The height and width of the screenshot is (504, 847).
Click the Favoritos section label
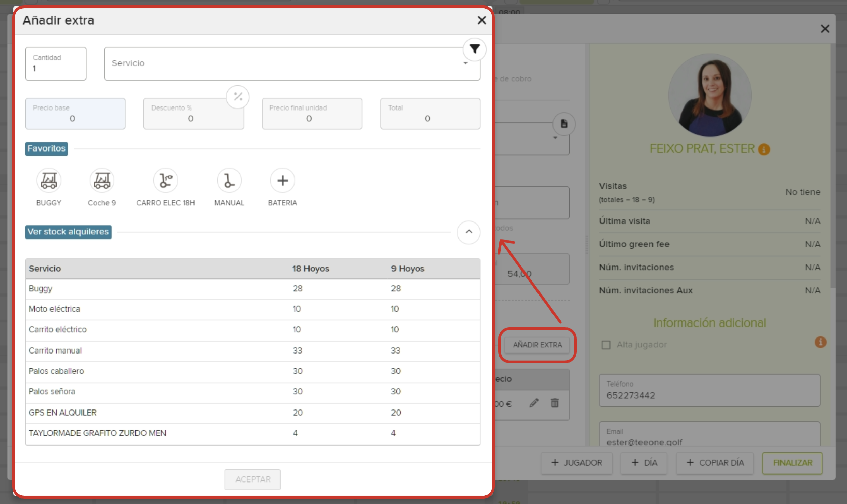[46, 149]
